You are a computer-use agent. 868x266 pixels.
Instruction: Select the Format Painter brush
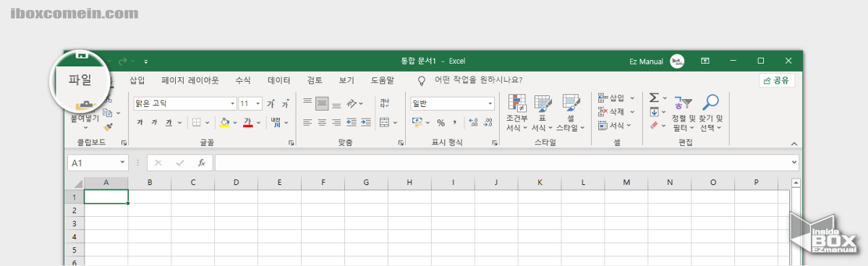click(108, 127)
